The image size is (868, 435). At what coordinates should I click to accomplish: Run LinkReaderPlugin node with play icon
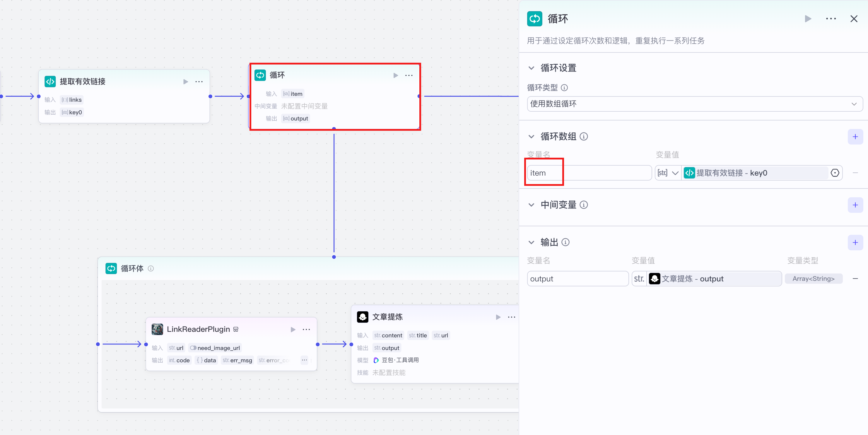click(x=293, y=329)
